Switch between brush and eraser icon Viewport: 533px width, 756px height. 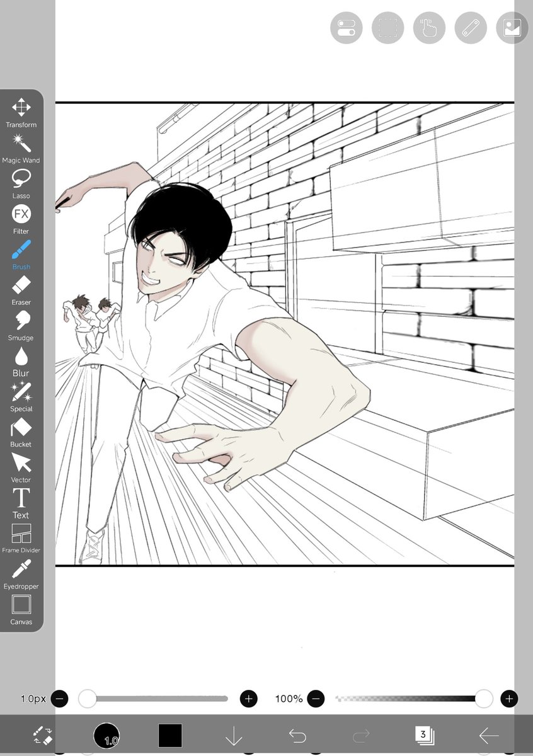click(x=43, y=735)
